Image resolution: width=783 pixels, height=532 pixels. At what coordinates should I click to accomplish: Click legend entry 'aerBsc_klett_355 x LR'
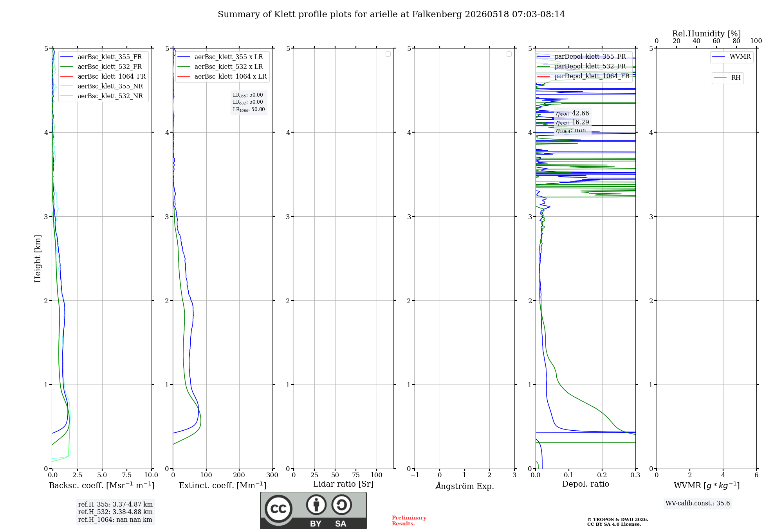(x=220, y=57)
